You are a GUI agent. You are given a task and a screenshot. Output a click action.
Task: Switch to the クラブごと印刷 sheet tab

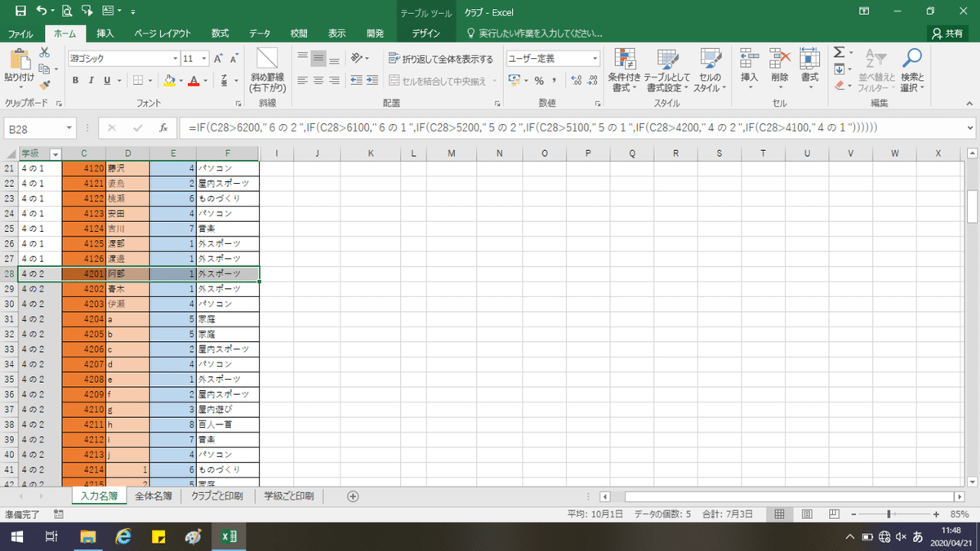click(x=218, y=495)
